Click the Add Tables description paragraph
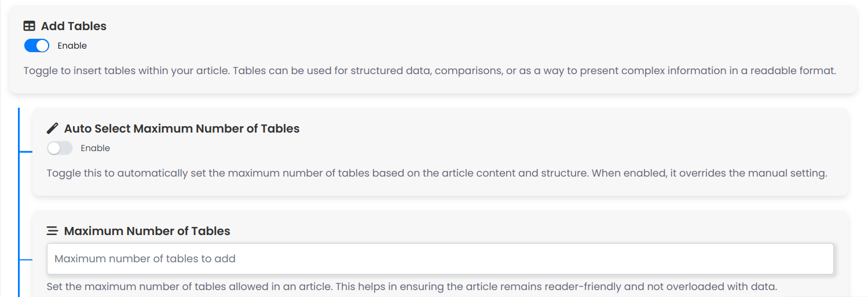Viewport: 868px width, 297px height. (x=430, y=71)
